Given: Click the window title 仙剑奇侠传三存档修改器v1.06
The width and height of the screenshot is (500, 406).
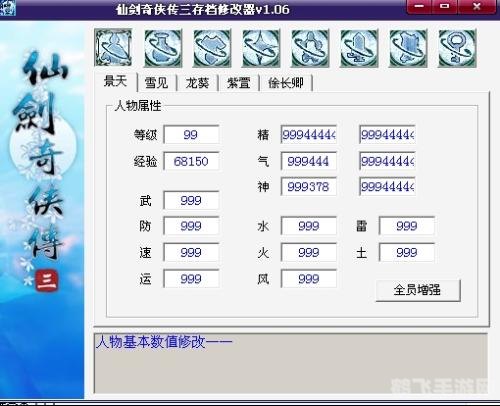Looking at the screenshot, I should [x=203, y=9].
